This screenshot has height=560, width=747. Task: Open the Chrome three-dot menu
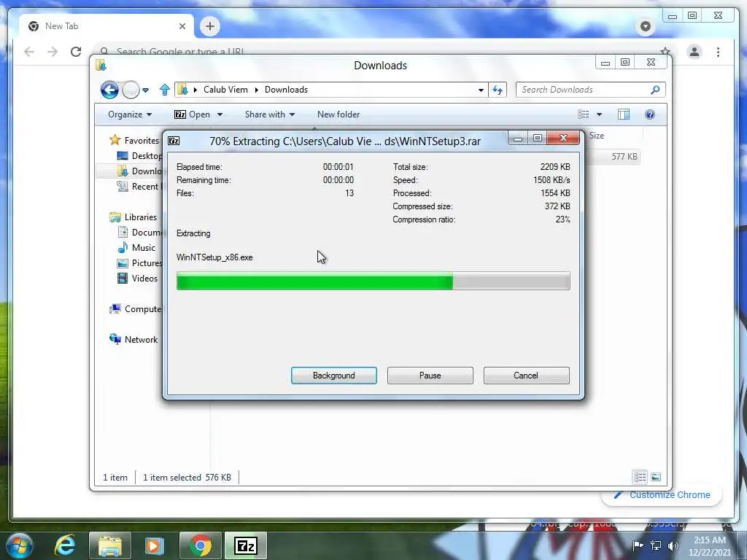click(718, 52)
